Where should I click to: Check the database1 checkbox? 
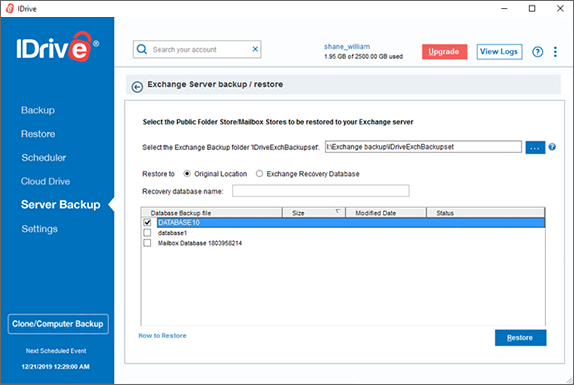pos(147,233)
